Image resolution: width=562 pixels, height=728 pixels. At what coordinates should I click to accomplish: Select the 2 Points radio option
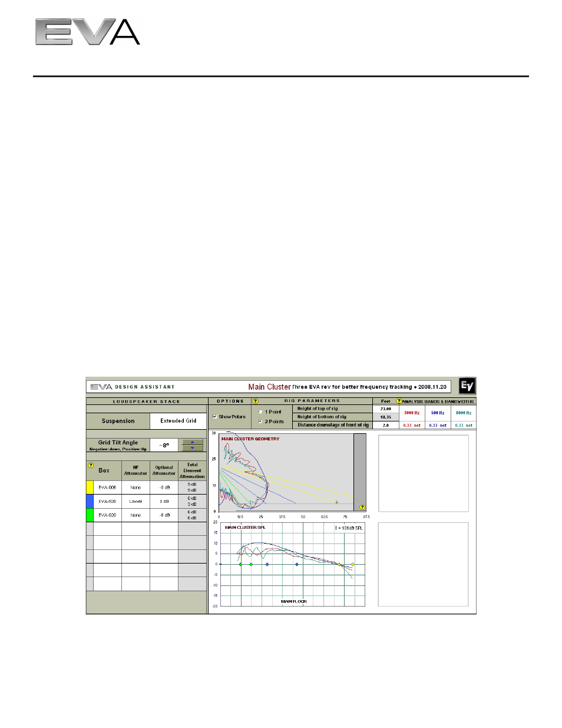click(x=260, y=421)
